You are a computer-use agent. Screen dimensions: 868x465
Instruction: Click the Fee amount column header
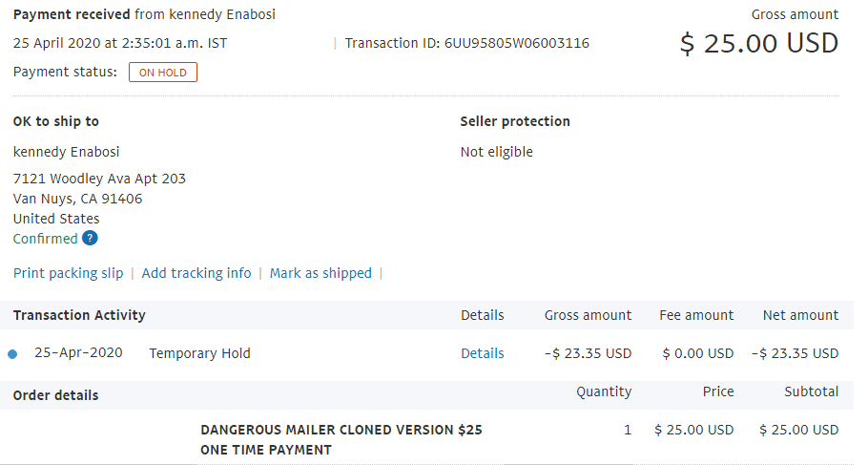(696, 315)
